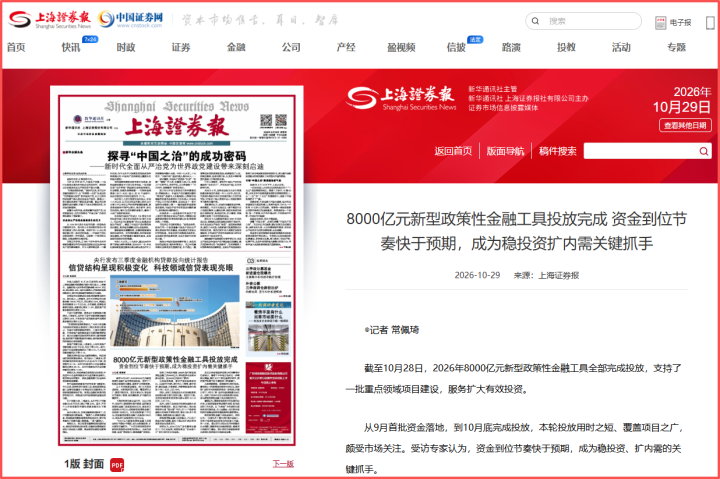Open the 信贷结构呈现积极变化 article on the page image
The image size is (720, 479).
[151, 268]
